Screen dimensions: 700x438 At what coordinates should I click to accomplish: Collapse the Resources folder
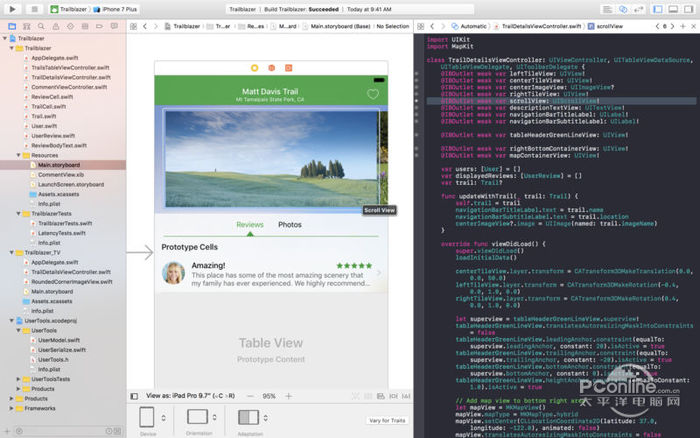(x=18, y=155)
